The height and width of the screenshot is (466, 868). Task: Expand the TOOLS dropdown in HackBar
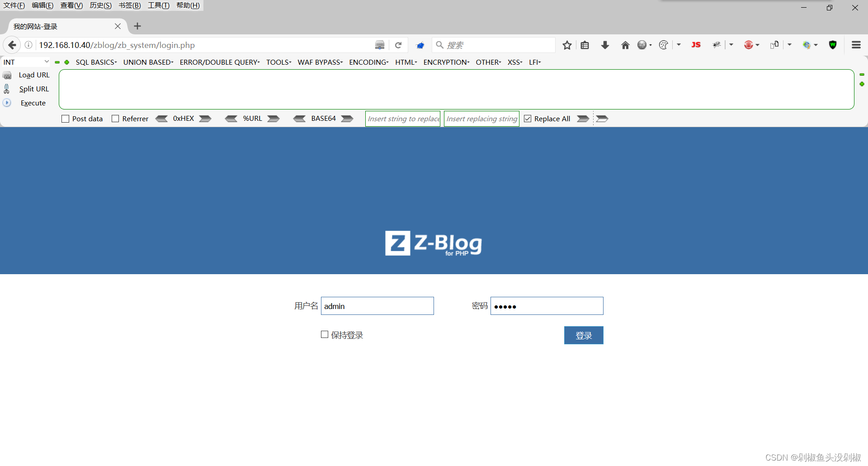(x=279, y=62)
